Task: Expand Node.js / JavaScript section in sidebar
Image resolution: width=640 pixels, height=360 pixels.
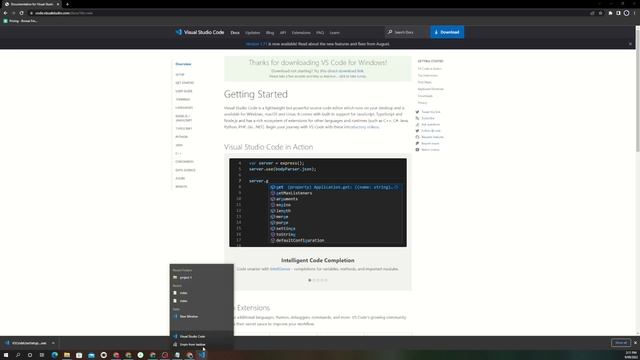Action: [184, 118]
